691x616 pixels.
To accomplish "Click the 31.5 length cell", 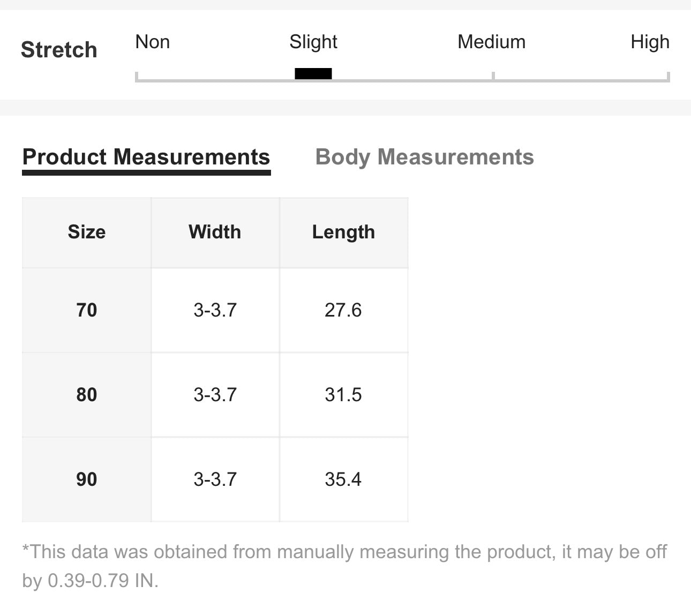I will [343, 395].
